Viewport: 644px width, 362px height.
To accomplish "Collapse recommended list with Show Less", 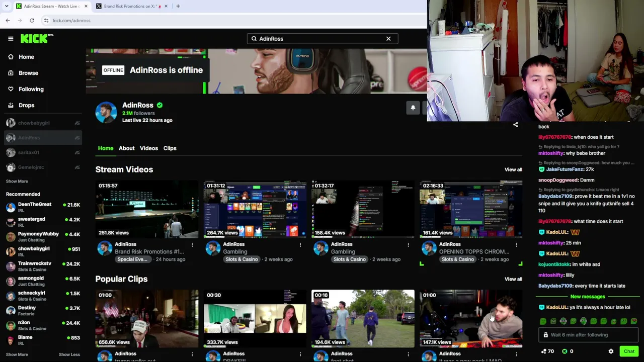I will 69,354.
